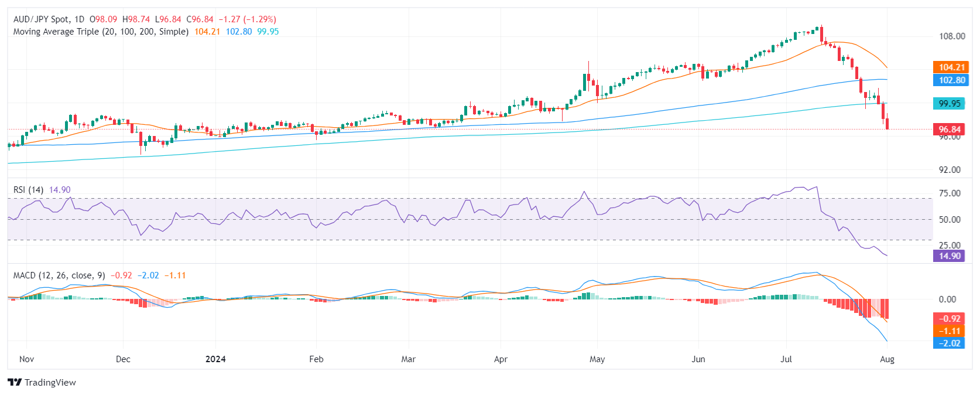The image size is (980, 395).
Task: Click the 2024 year marker on time axis
Action: point(215,359)
